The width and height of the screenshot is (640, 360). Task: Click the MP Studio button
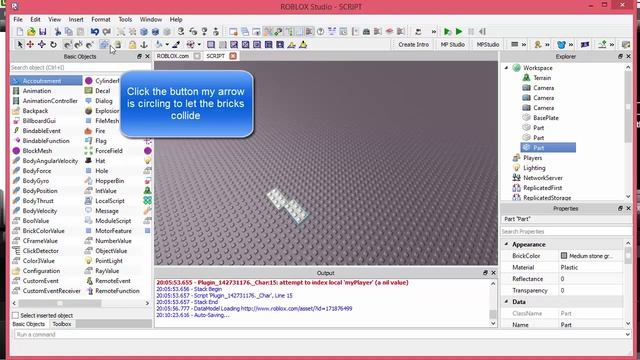coord(453,44)
